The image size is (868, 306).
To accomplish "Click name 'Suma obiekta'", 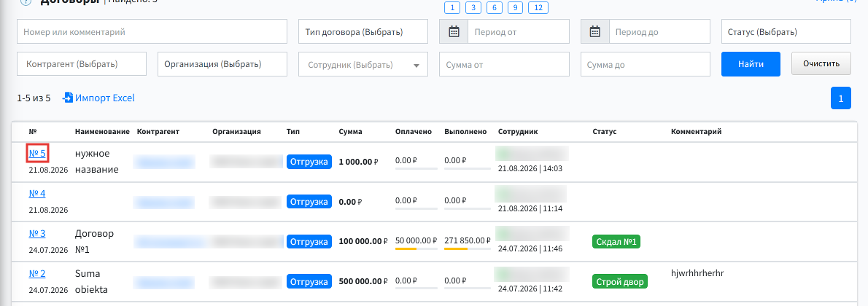I will click(x=91, y=282).
